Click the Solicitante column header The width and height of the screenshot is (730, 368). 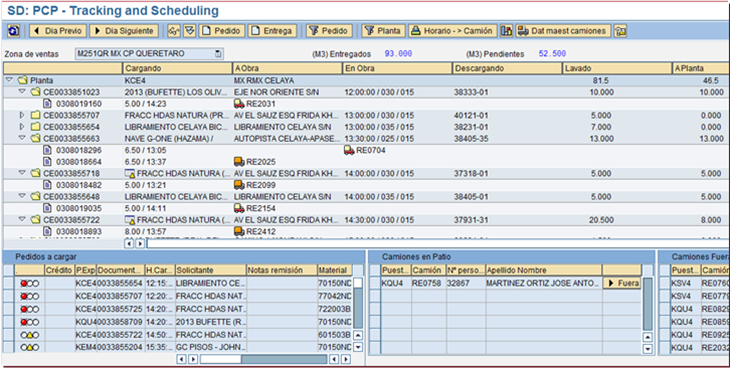pyautogui.click(x=210, y=270)
